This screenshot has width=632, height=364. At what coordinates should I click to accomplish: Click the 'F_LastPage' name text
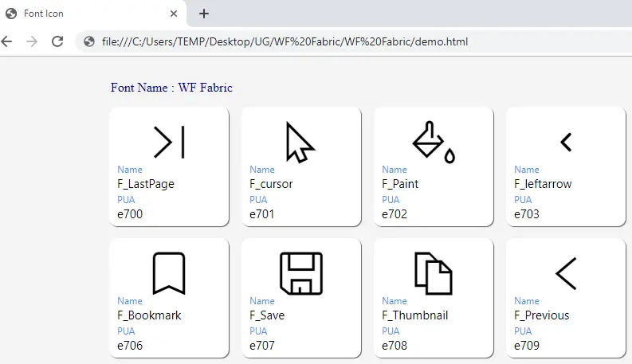tap(146, 184)
